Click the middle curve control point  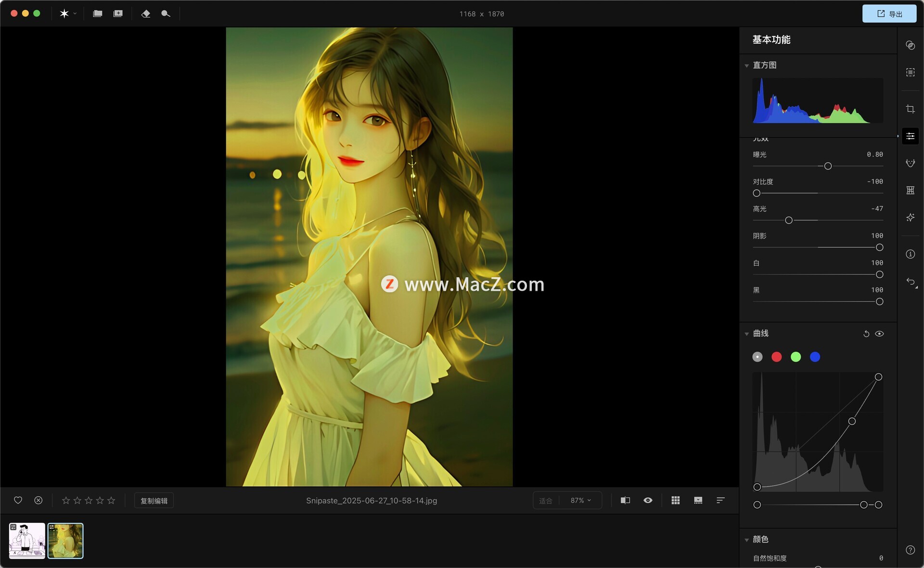852,421
